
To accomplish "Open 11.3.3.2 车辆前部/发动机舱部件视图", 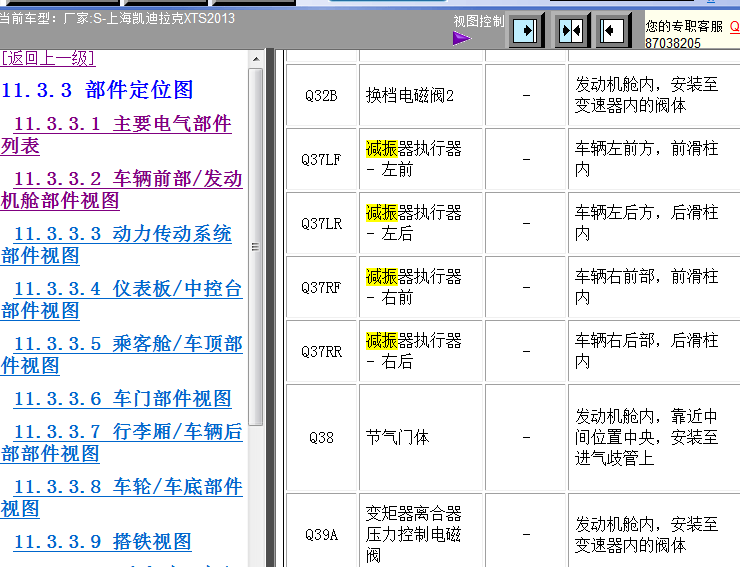I will [121, 189].
